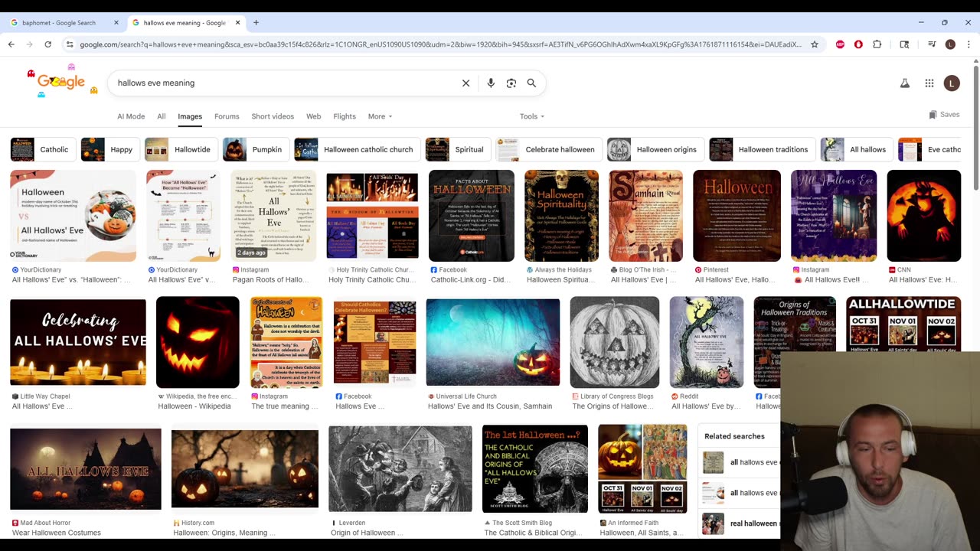980x551 pixels.
Task: Click Halloween - Wikipedia link text
Action: [194, 406]
